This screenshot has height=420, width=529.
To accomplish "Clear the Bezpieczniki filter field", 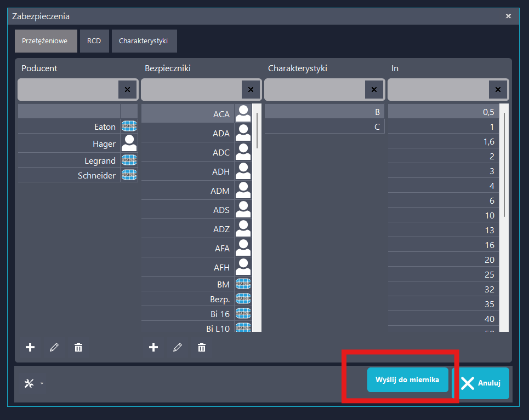I will tap(251, 89).
